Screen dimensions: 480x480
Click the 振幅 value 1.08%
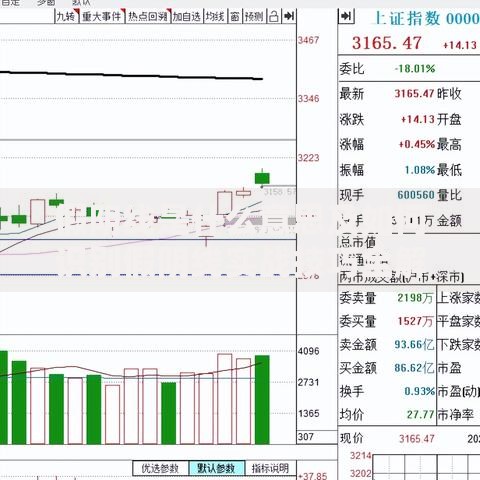coord(420,170)
